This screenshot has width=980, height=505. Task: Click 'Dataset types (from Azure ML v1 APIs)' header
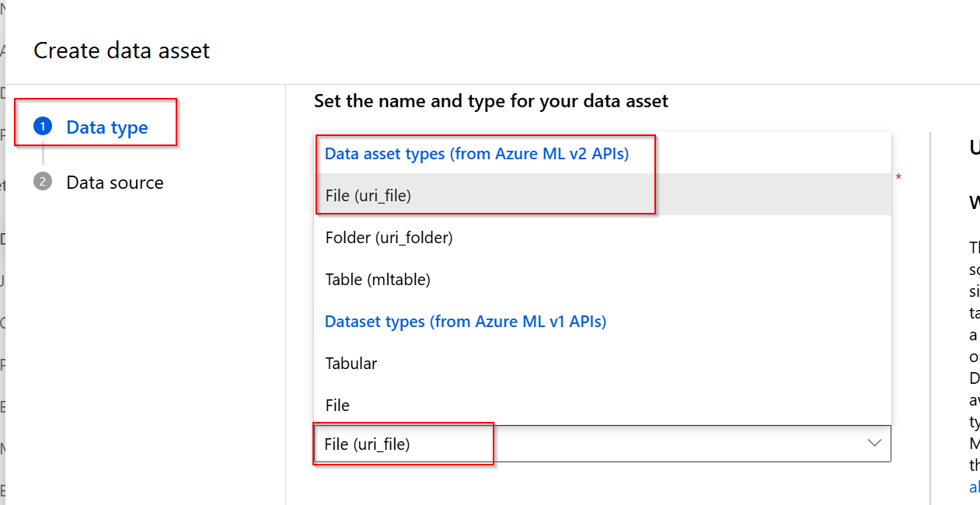point(466,321)
